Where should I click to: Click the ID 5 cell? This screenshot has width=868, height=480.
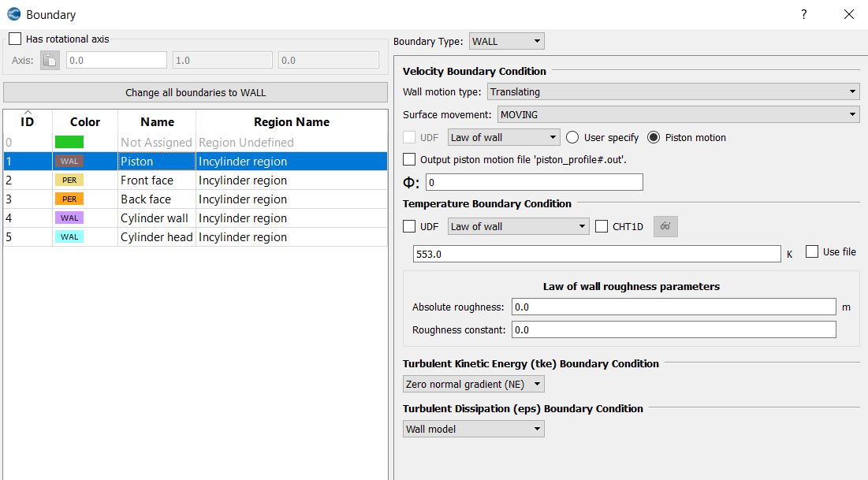[x=28, y=236]
